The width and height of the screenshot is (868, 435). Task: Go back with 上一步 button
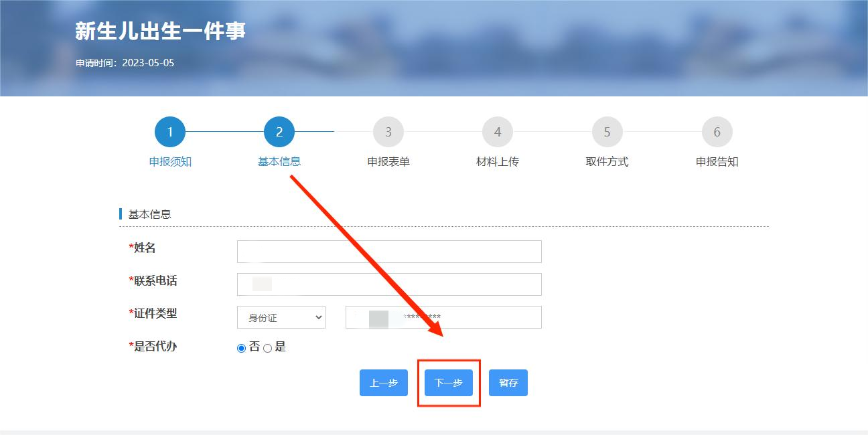(x=384, y=383)
